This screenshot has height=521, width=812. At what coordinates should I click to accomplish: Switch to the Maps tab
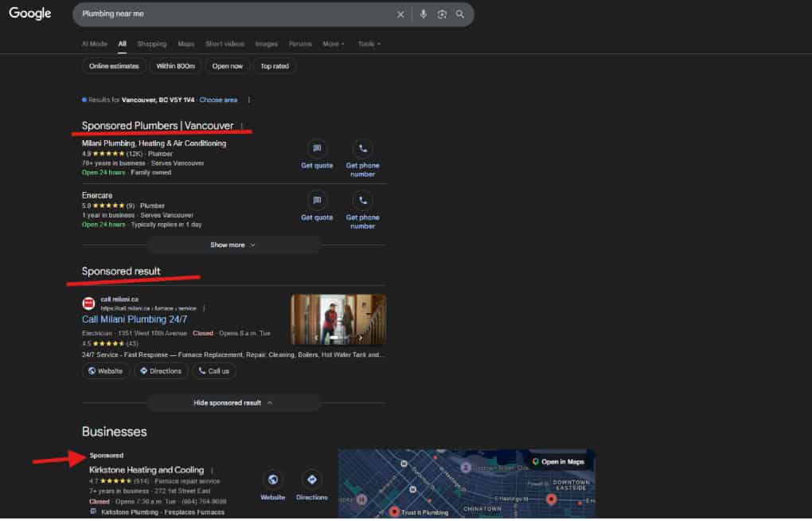(x=185, y=44)
